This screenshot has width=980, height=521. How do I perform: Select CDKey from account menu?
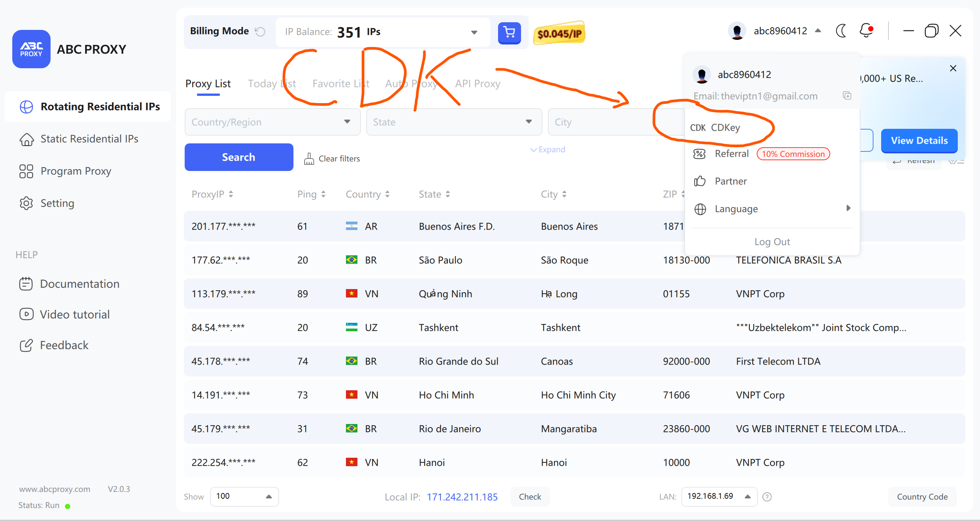click(725, 128)
